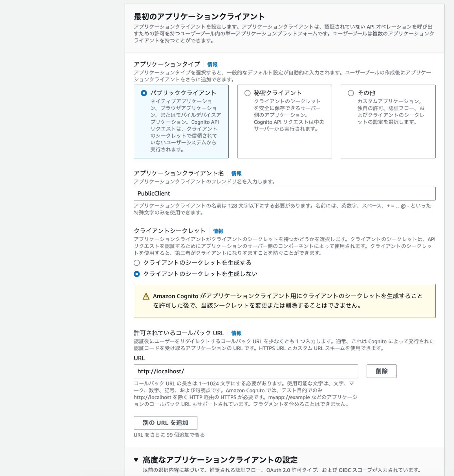Click the 高度なアプリケーションクライアントの設定 heading text
The height and width of the screenshot is (476, 454).
pos(220,460)
